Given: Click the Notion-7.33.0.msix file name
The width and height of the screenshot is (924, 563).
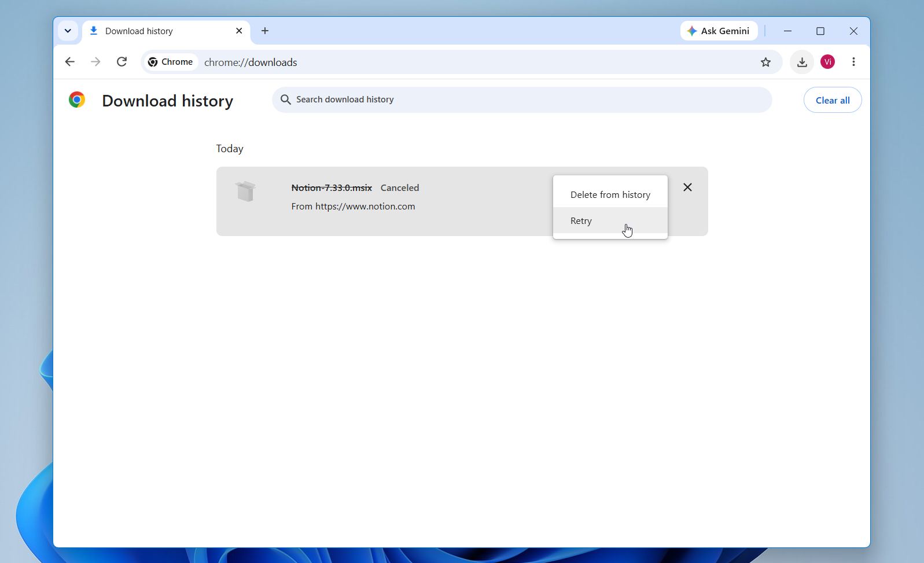Looking at the screenshot, I should point(332,188).
